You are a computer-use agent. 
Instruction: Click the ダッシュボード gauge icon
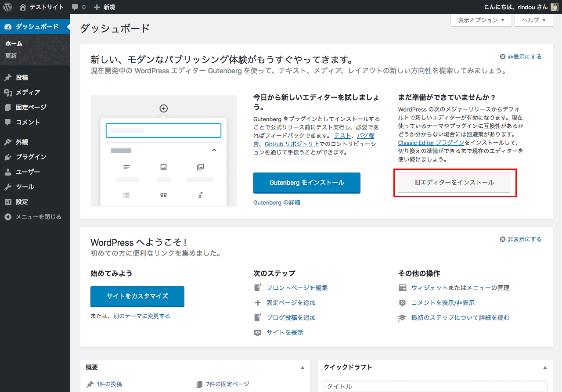point(8,27)
